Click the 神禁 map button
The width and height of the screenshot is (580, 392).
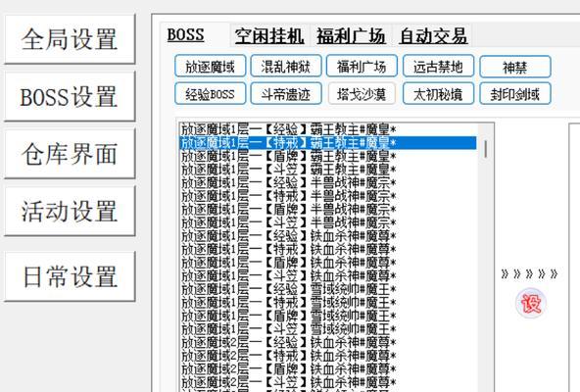pyautogui.click(x=515, y=67)
